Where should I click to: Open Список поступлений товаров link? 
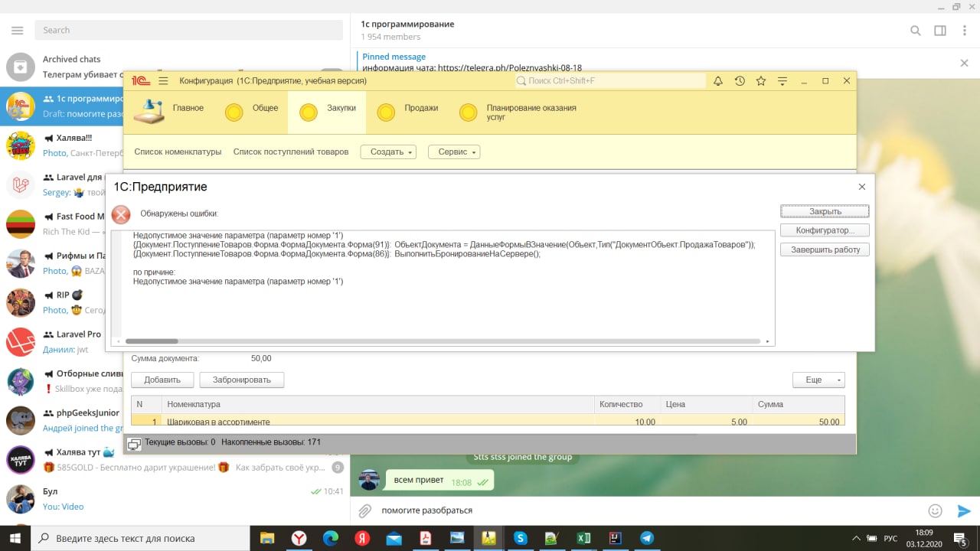click(x=291, y=152)
